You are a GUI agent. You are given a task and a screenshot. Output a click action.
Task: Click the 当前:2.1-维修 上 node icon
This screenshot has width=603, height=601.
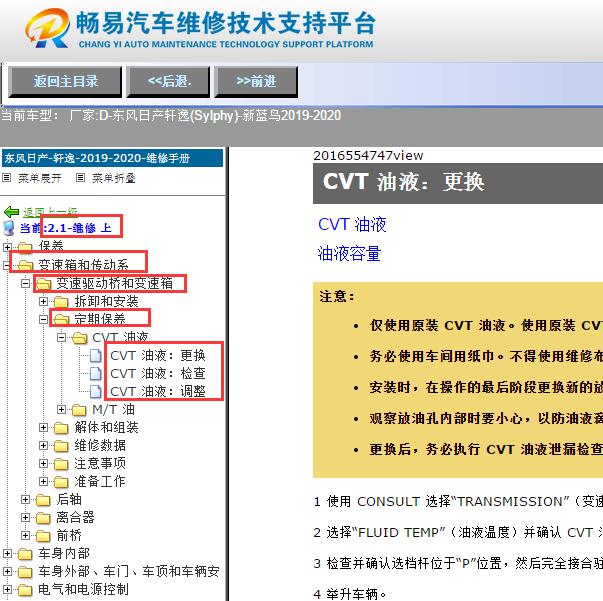coord(8,228)
